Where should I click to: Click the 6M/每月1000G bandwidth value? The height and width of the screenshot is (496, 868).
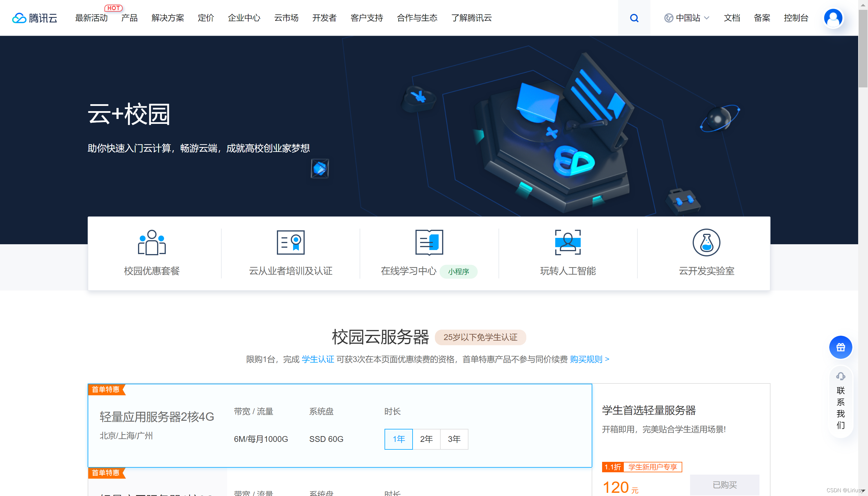tap(261, 439)
